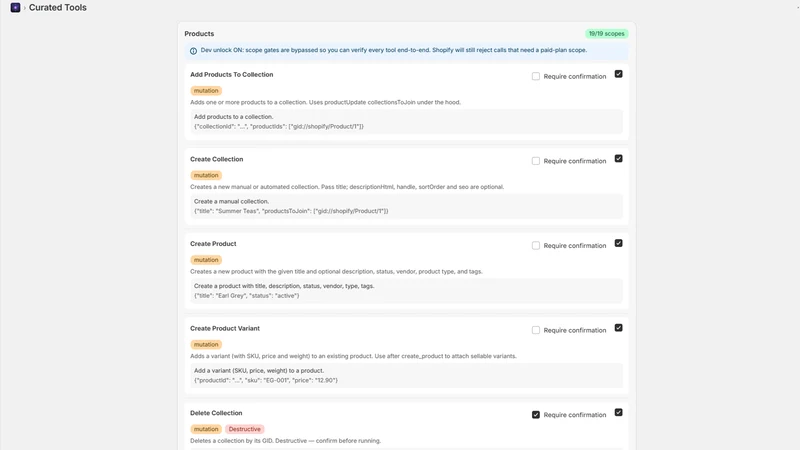Click the 19/19 scopes badge
This screenshot has width=800, height=450.
point(607,34)
